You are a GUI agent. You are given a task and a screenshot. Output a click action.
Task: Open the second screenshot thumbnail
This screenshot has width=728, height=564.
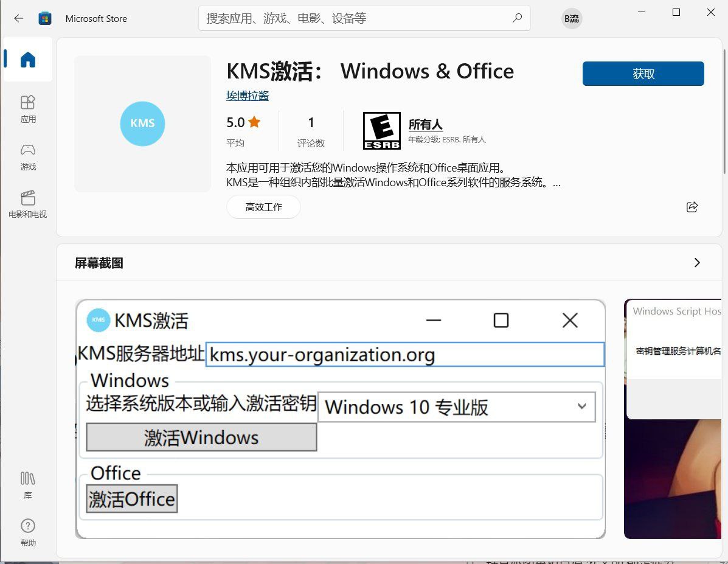tap(672, 419)
